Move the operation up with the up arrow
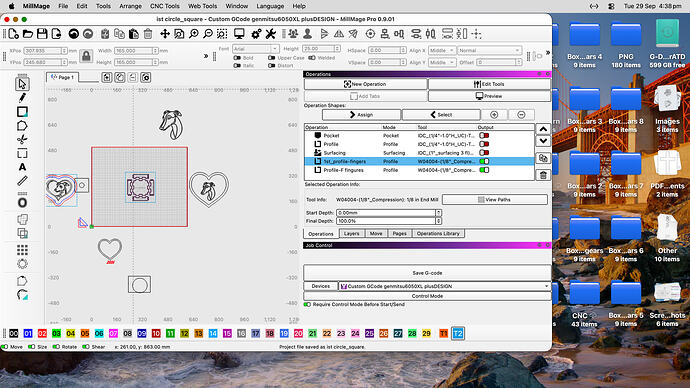690x388 pixels. tap(543, 129)
